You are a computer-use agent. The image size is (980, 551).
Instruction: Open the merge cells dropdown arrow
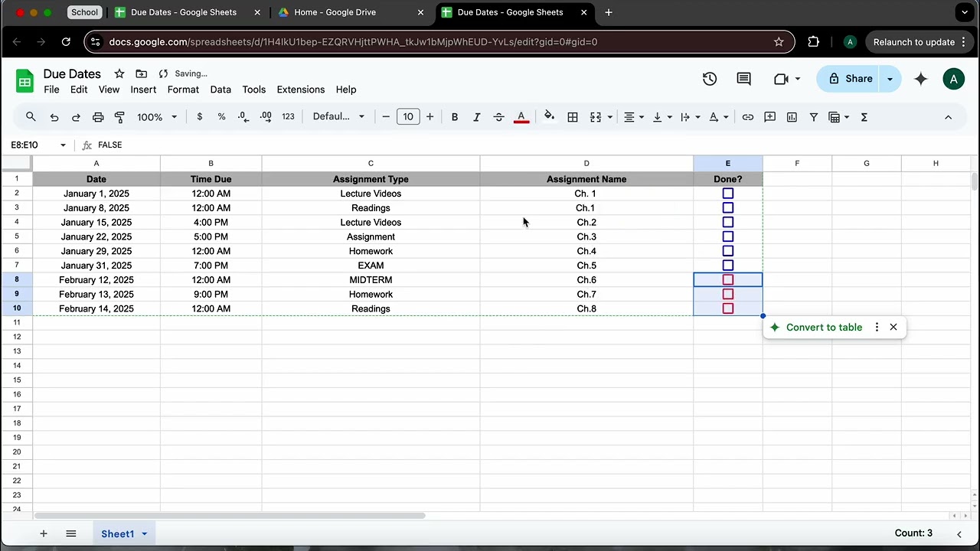(x=609, y=117)
